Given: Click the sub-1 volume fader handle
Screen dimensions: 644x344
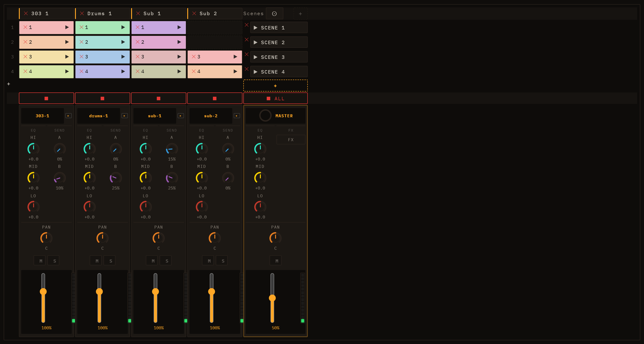Looking at the screenshot, I should tap(155, 292).
